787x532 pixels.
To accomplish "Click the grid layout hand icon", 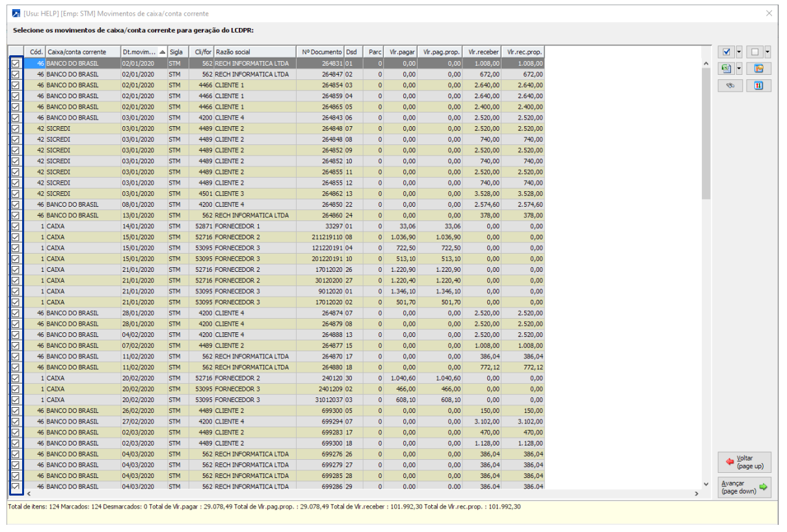I will tap(758, 69).
